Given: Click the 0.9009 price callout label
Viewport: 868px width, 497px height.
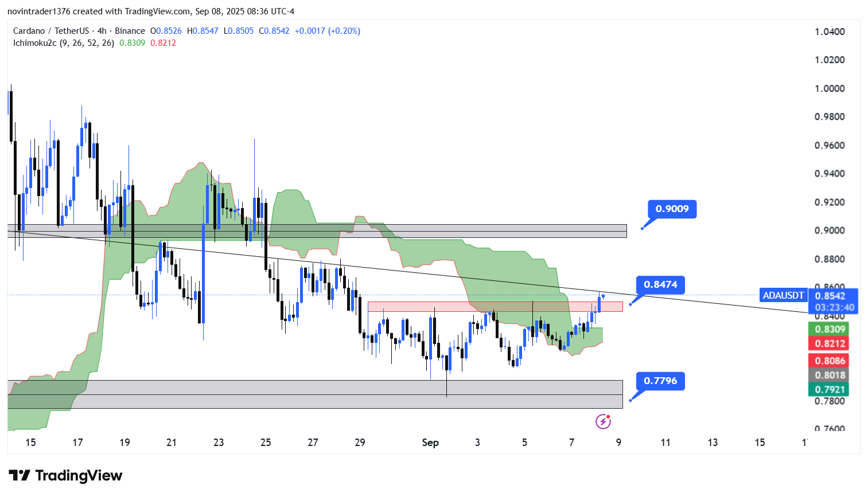Looking at the screenshot, I should pos(672,209).
